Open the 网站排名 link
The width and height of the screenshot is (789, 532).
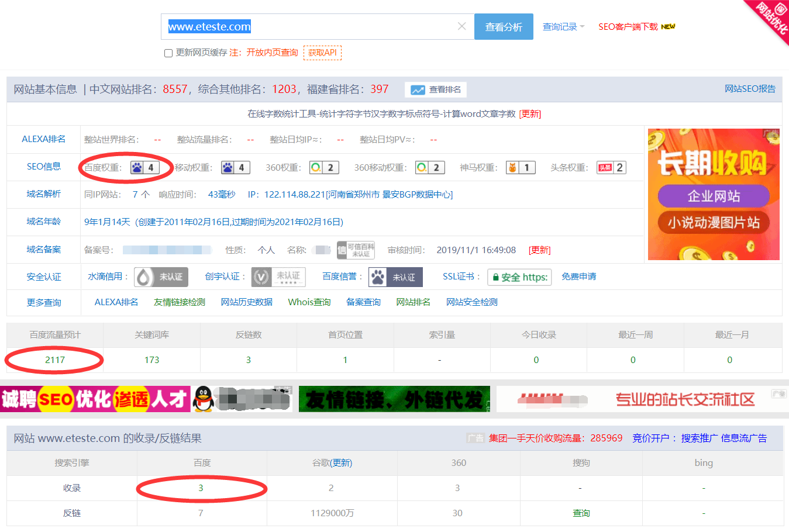pyautogui.click(x=414, y=302)
